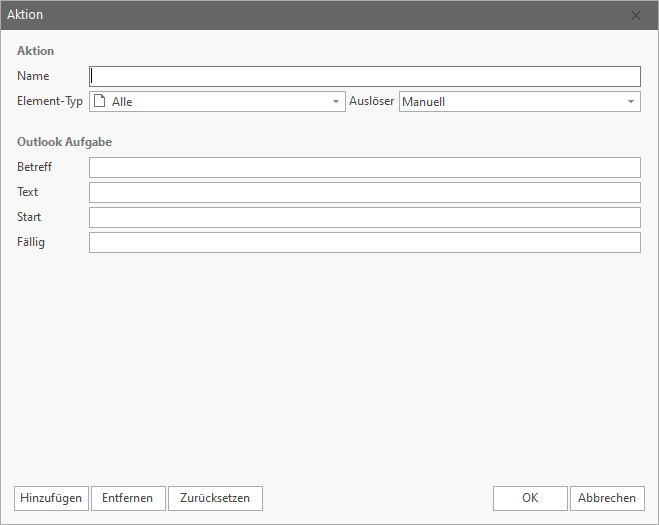Click the Outlook Aufgabe section heading
This screenshot has height=525, width=659.
pyautogui.click(x=64, y=142)
